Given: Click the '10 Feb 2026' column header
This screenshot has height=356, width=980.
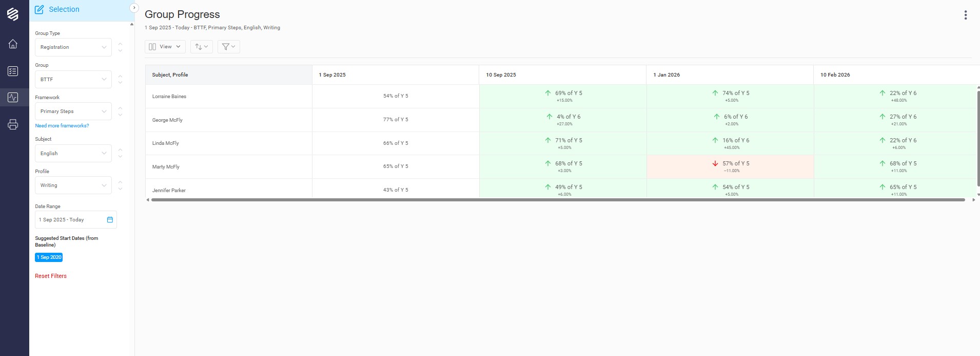Looking at the screenshot, I should click(x=896, y=75).
